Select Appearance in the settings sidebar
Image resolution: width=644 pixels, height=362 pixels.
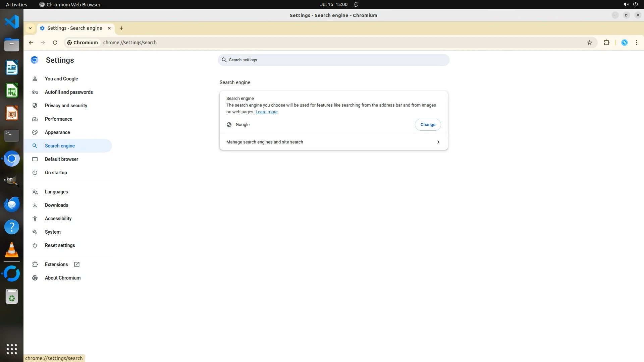click(x=57, y=132)
